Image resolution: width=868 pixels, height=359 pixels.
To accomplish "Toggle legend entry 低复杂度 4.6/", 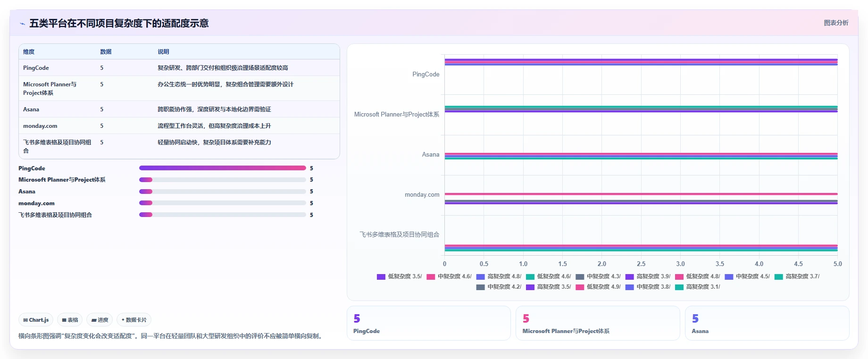I will tap(548, 277).
